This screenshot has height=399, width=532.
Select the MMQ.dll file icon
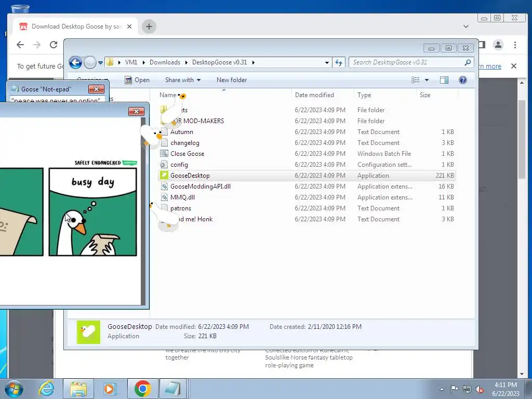tap(164, 197)
